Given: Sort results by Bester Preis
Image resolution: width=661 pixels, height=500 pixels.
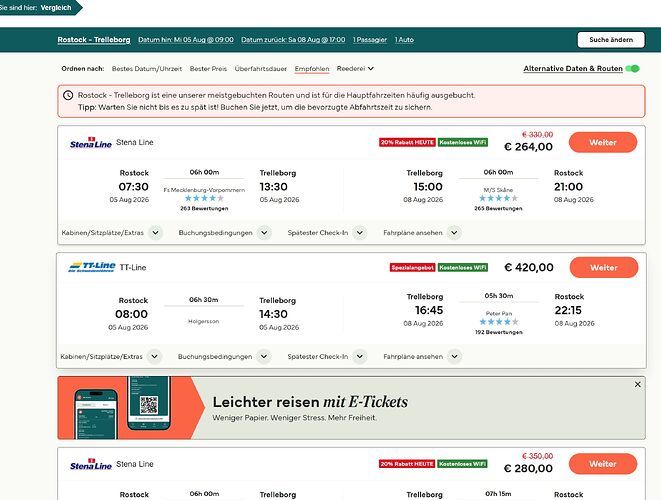Looking at the screenshot, I should click(208, 69).
